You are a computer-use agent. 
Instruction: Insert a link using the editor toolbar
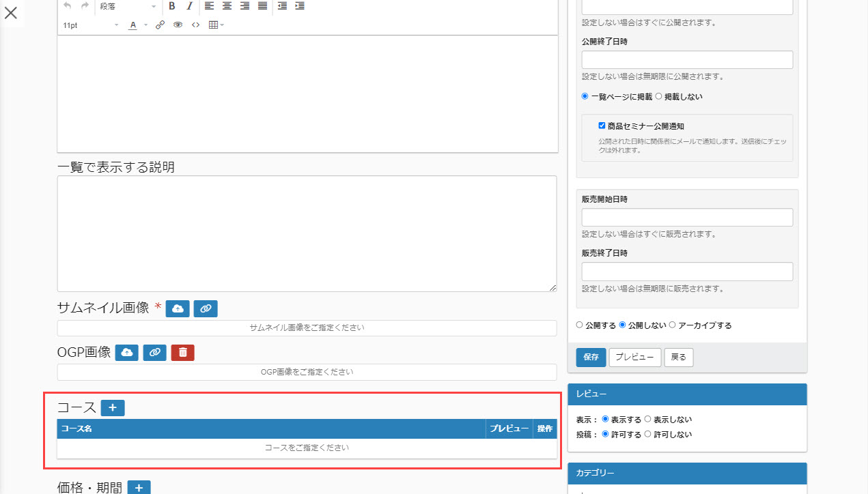coord(160,25)
